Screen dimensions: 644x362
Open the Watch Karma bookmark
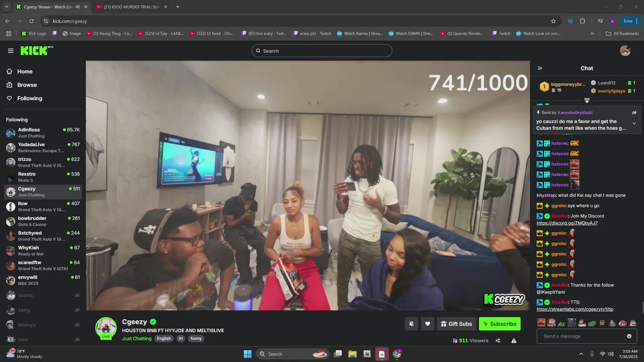pos(360,34)
